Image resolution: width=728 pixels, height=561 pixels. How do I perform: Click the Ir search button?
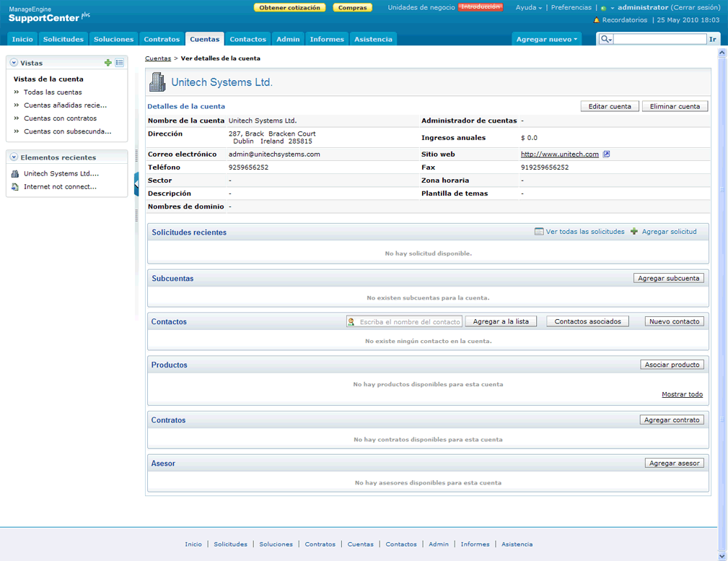(713, 39)
